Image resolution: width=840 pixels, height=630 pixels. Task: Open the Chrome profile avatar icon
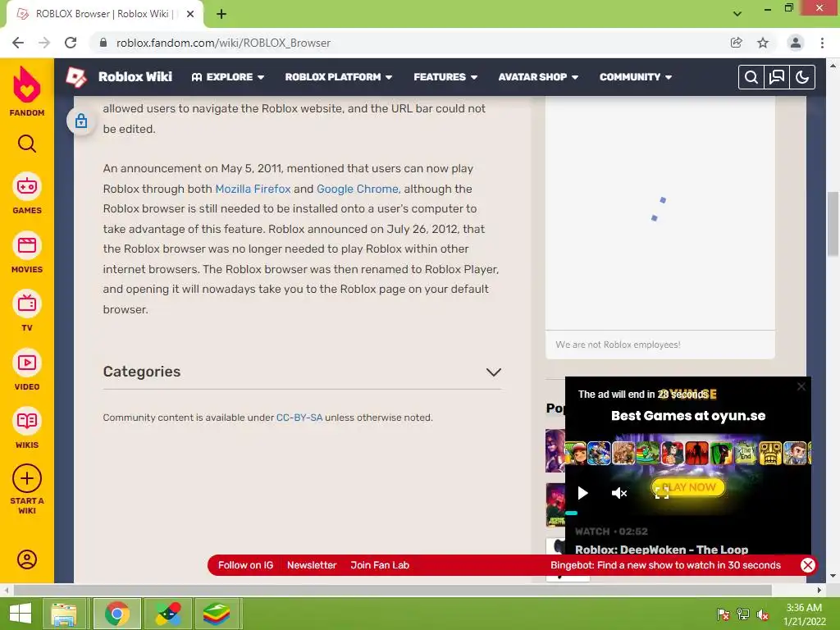click(x=796, y=43)
